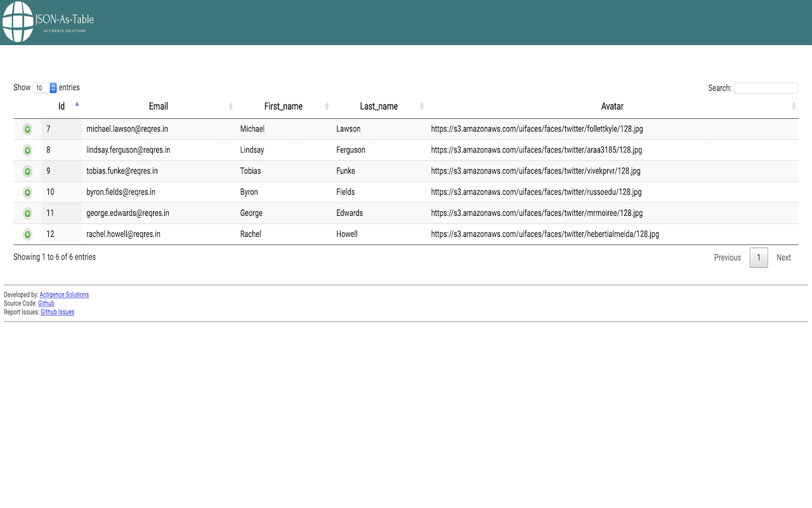Click the Next pagination button

click(783, 257)
